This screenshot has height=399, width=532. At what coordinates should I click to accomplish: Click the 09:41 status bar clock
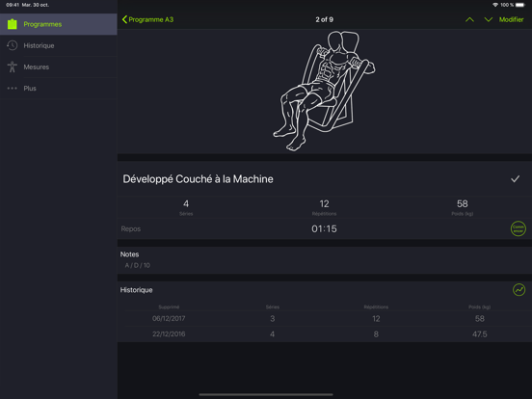pyautogui.click(x=13, y=5)
